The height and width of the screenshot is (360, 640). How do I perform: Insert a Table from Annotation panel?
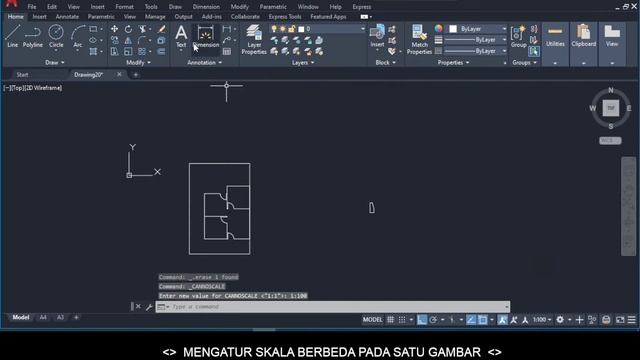(x=227, y=51)
